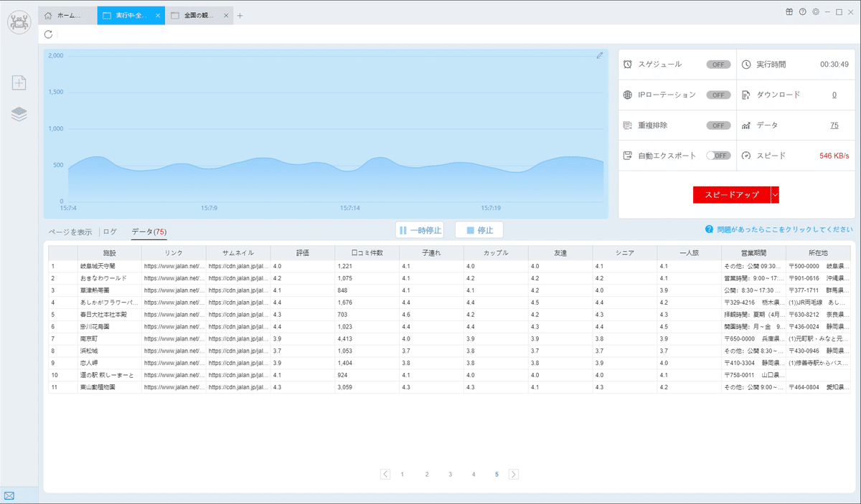Go to page 2 in pagination

(427, 475)
